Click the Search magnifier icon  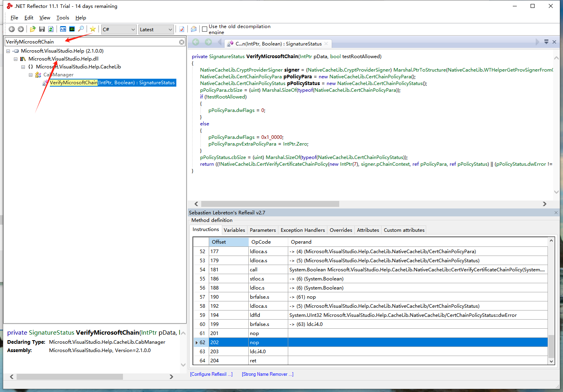(x=81, y=29)
